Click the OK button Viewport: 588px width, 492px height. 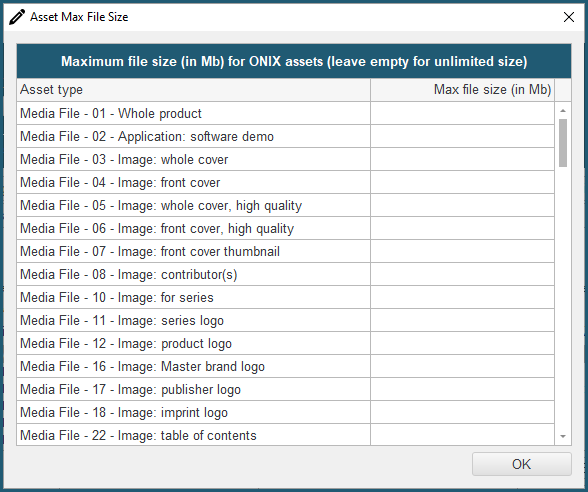pos(522,464)
